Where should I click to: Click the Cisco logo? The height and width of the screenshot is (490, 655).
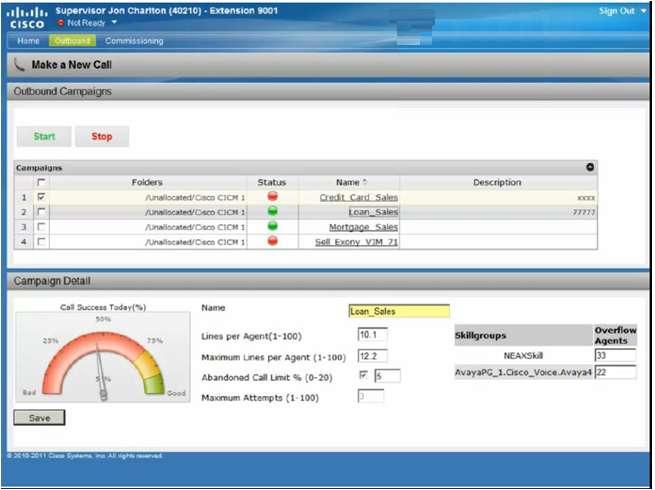click(x=27, y=18)
